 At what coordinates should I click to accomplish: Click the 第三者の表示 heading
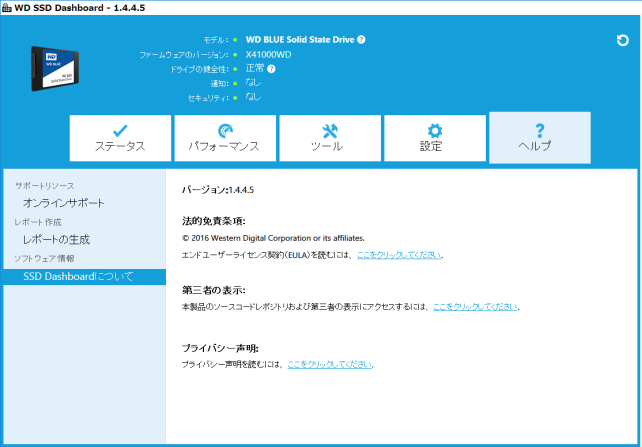click(213, 291)
